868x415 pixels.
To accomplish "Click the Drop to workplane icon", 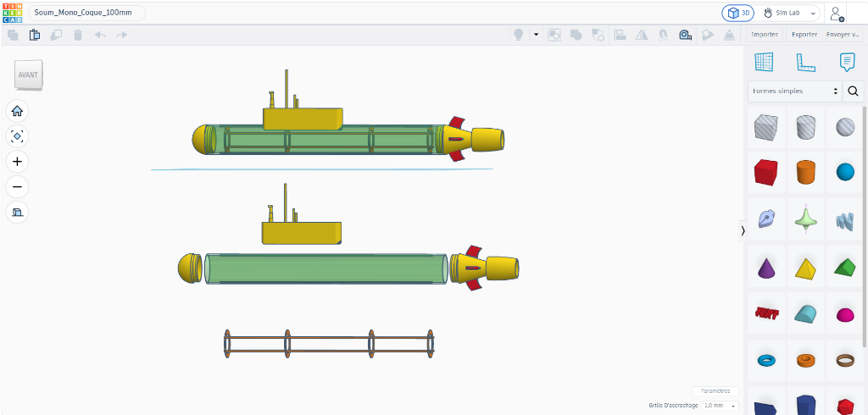I will [729, 35].
